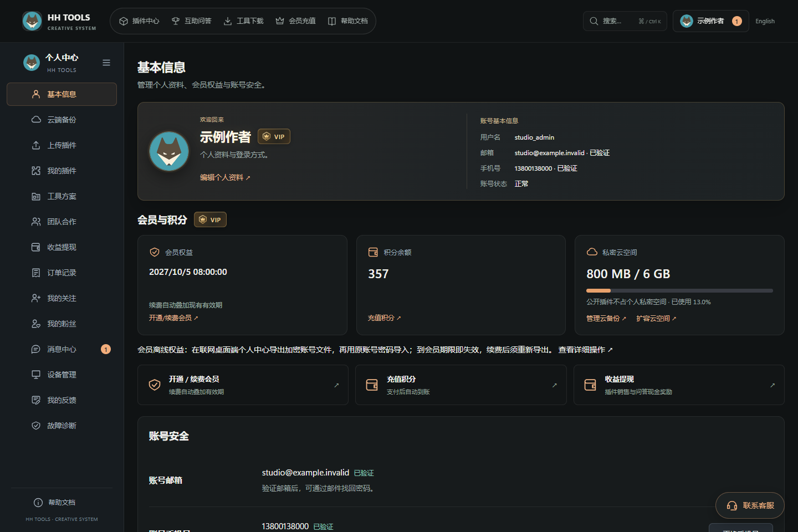
Task: Select 基本信息 in the sidebar
Action: tap(62, 94)
